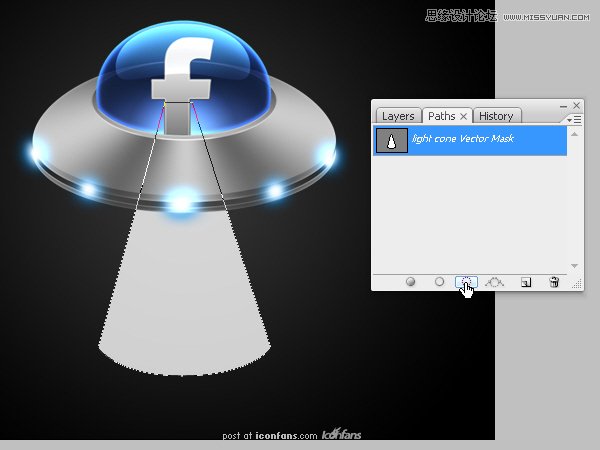Image resolution: width=600 pixels, height=450 pixels.
Task: Close the Paths panel window
Action: pyautogui.click(x=577, y=105)
